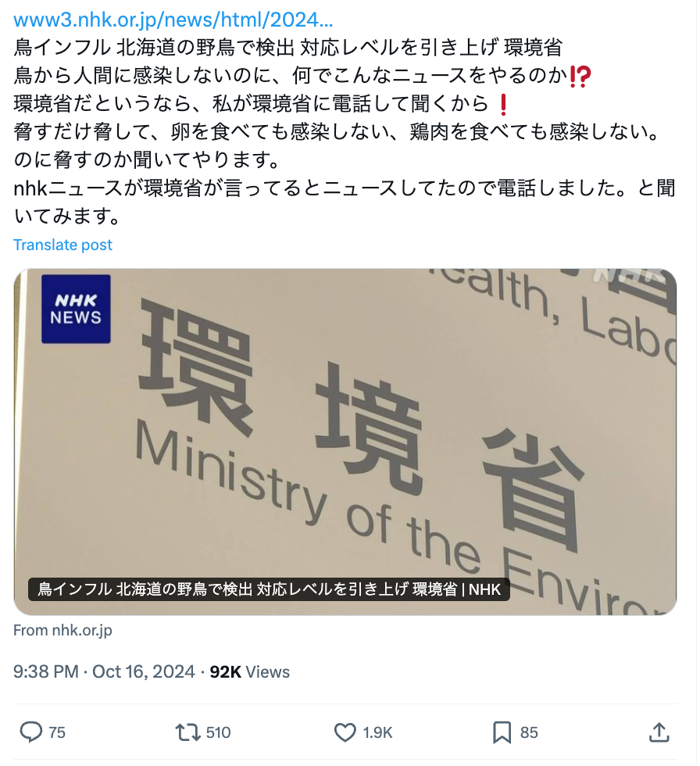Click the 9:38 PM Oct 16, 2024 timestamp
This screenshot has height=766, width=700.
(104, 671)
